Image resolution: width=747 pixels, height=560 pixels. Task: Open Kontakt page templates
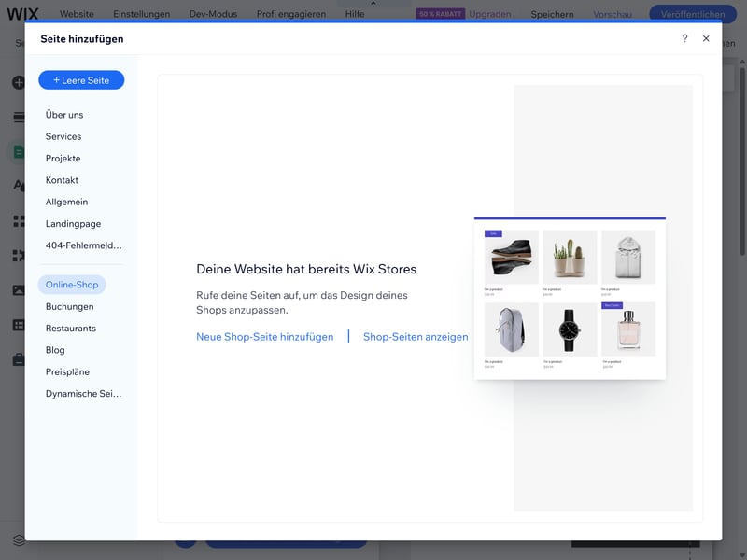(63, 180)
